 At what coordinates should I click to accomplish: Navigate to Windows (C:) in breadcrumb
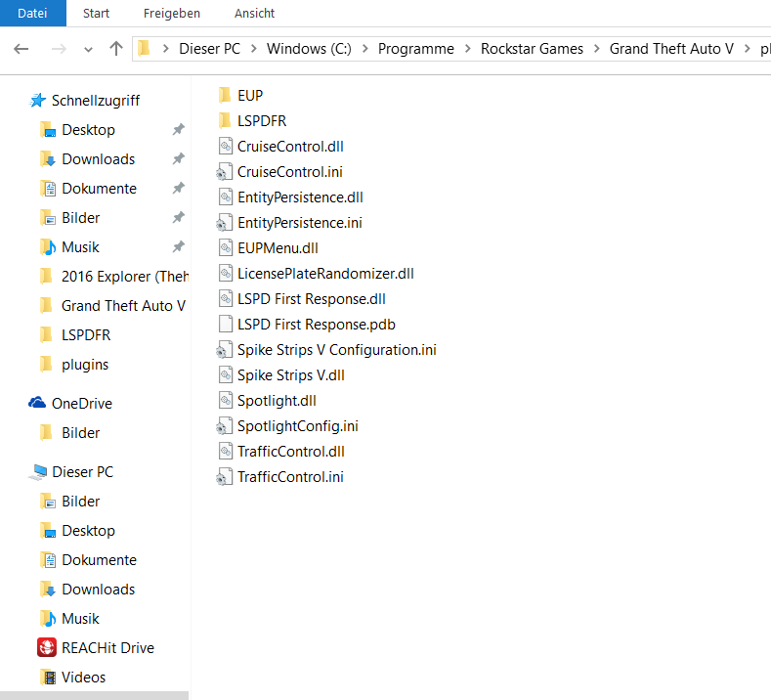click(x=309, y=49)
